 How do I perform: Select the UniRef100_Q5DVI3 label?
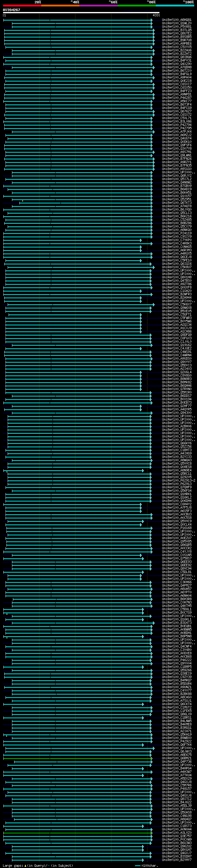[177, 365]
